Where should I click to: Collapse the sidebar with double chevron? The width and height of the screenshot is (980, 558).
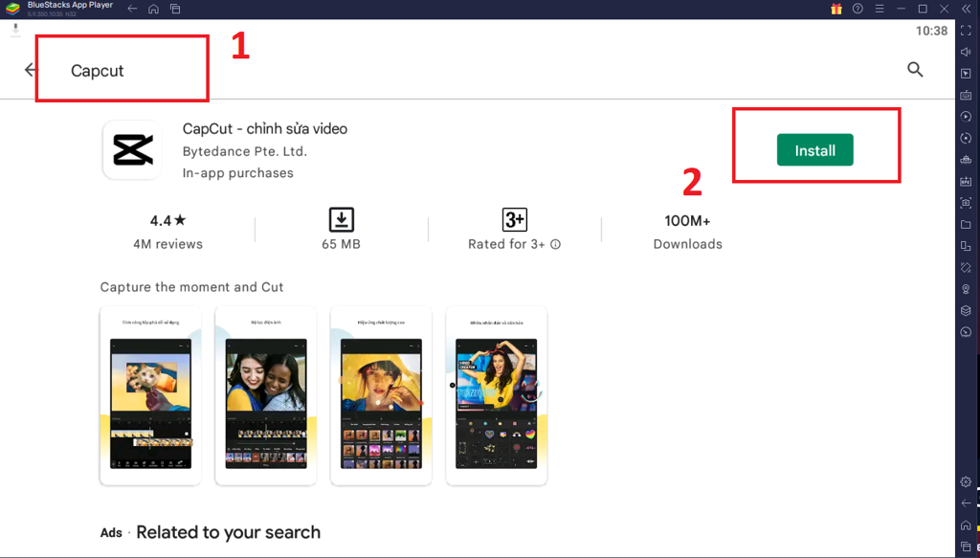coord(967,9)
